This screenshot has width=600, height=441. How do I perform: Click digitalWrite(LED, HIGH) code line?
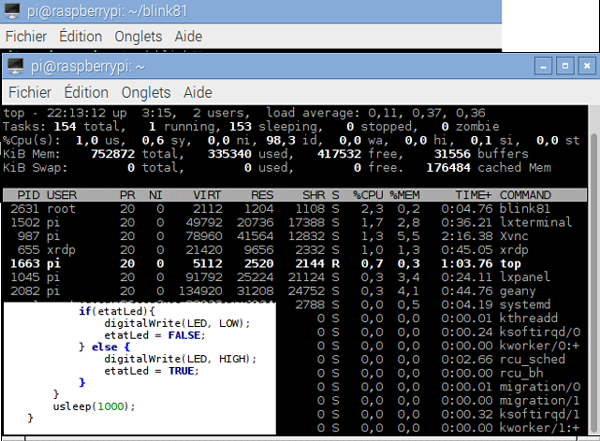(180, 359)
